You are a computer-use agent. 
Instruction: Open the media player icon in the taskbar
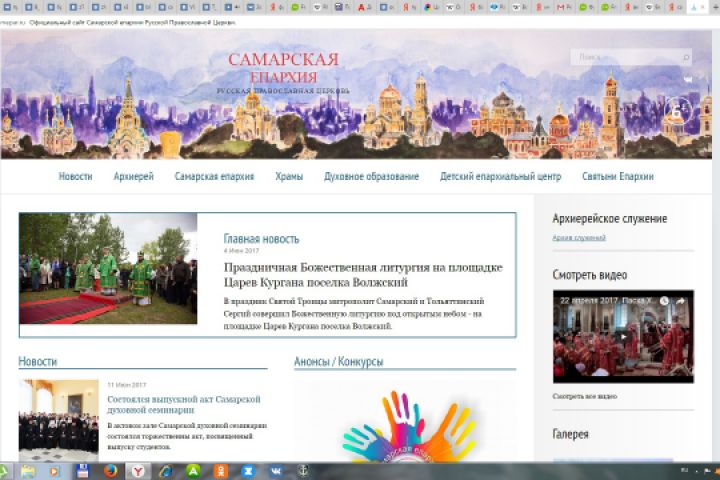coord(54,471)
